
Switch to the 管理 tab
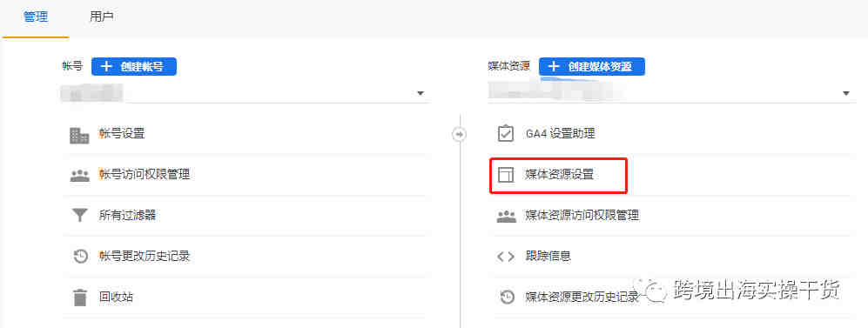pos(36,17)
